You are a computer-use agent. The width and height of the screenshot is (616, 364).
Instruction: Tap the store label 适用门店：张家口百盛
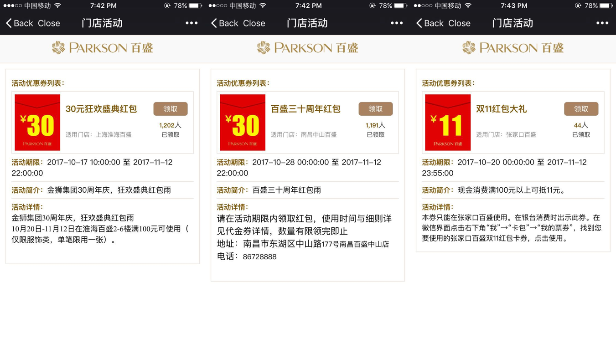[506, 135]
